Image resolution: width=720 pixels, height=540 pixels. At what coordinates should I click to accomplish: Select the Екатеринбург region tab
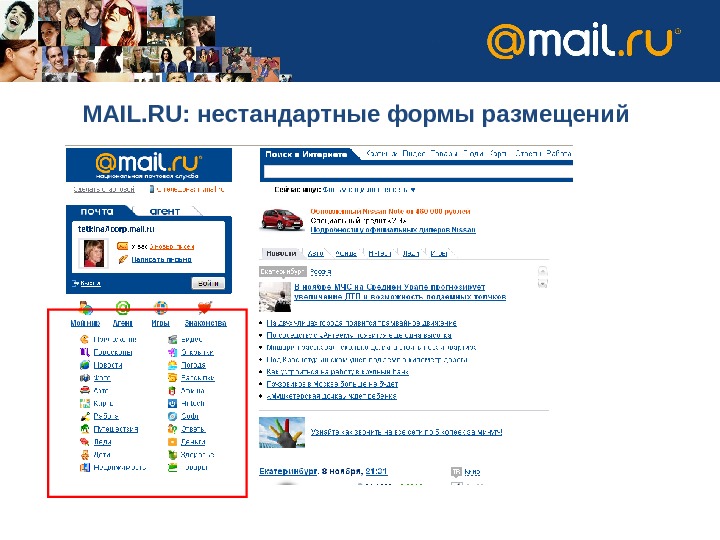pos(282,271)
